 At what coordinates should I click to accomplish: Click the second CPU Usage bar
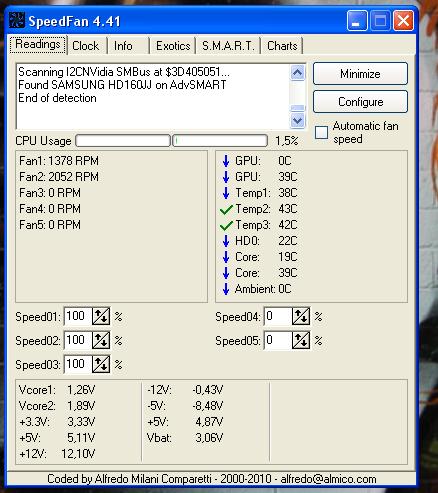tap(220, 141)
